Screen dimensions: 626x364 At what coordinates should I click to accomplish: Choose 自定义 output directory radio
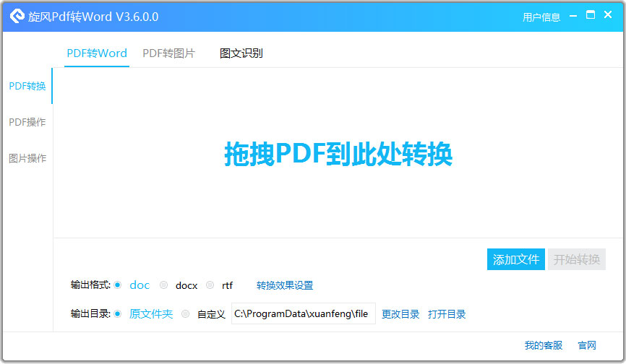185,313
